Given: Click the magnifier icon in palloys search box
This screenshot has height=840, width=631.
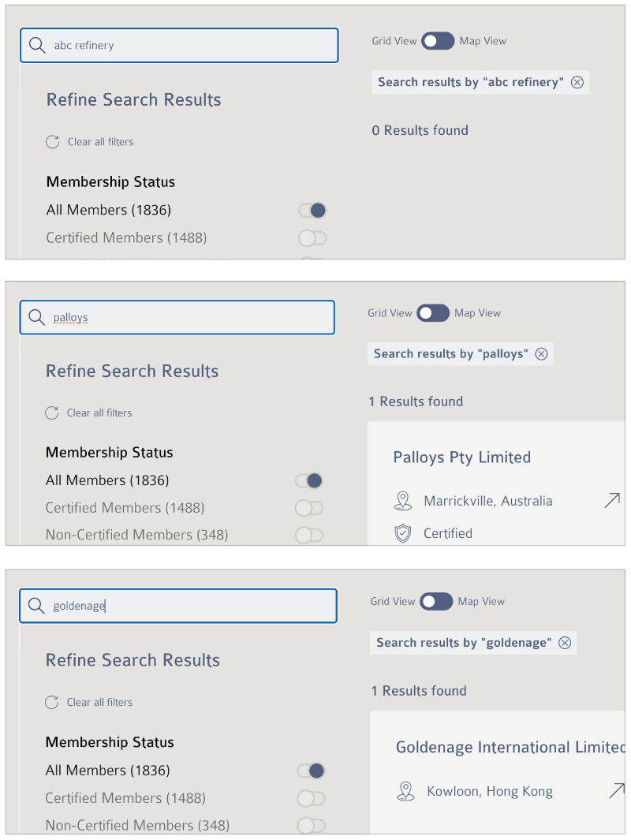Looking at the screenshot, I should tap(36, 317).
